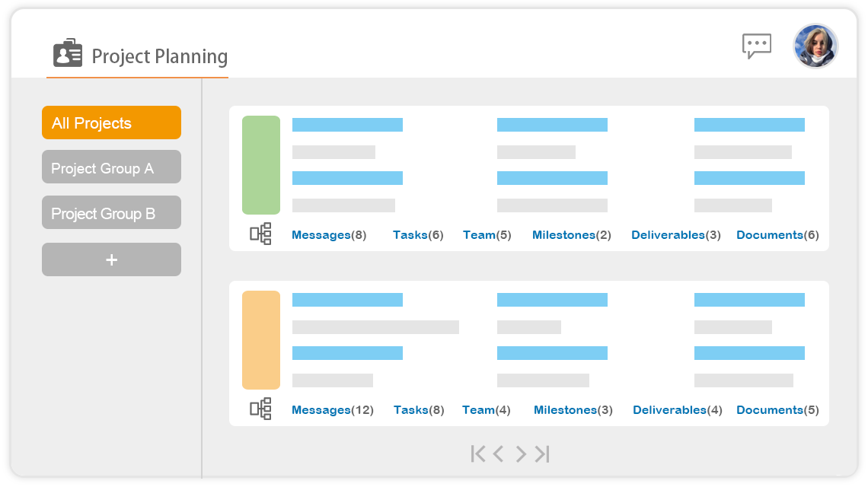Switch to Project Group A
This screenshot has height=487, width=868.
pyautogui.click(x=111, y=167)
